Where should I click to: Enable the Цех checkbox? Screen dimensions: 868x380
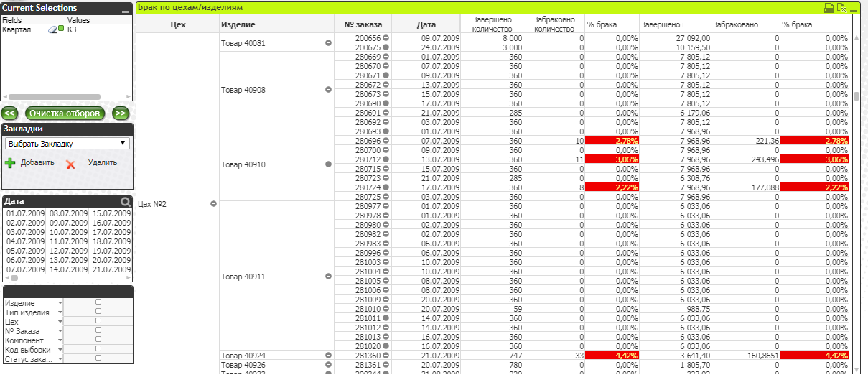pyautogui.click(x=98, y=321)
